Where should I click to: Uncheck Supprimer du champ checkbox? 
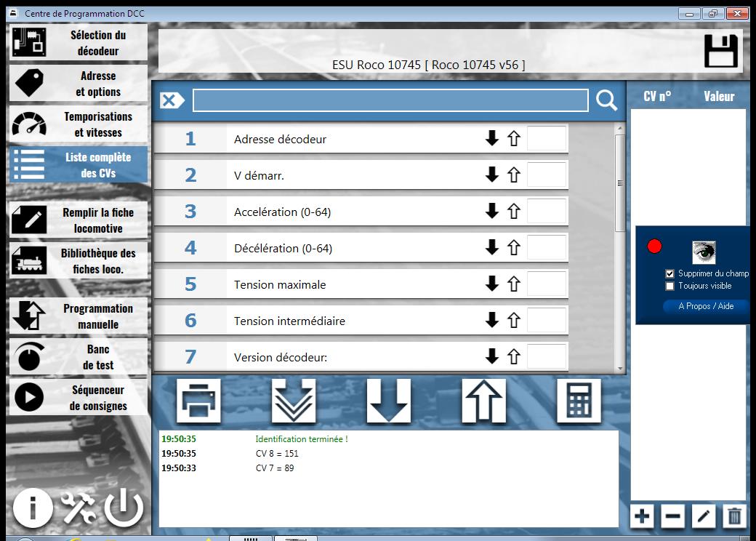669,273
